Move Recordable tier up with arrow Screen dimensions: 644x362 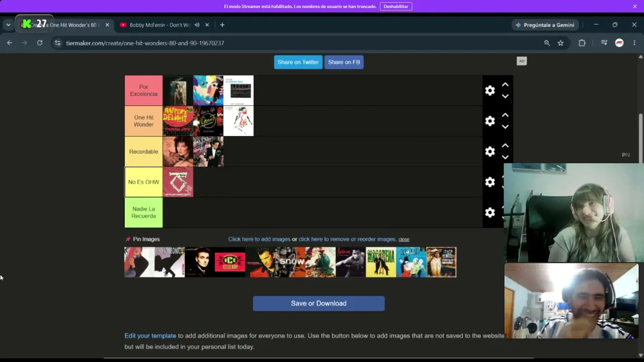click(x=505, y=146)
